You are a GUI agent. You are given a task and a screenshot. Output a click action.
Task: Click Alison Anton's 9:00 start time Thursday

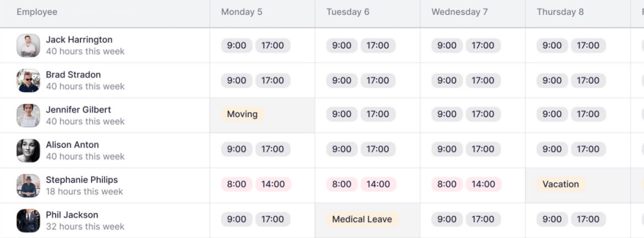(x=552, y=149)
